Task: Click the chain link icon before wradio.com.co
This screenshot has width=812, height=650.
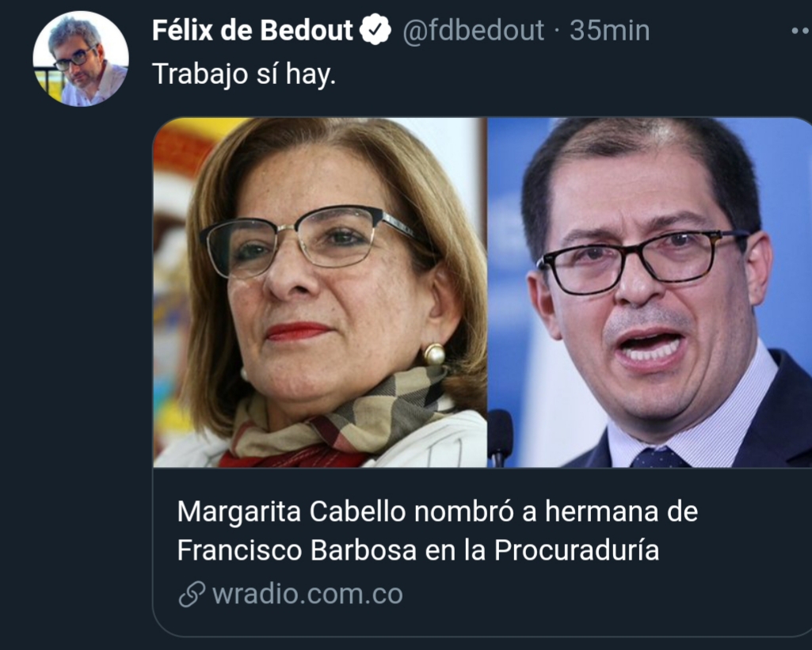Action: click(192, 594)
